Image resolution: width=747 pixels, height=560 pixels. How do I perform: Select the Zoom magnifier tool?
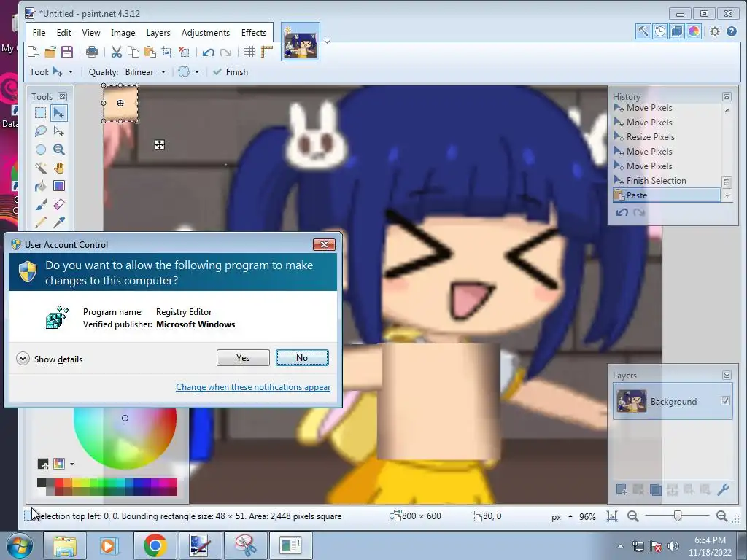point(59,149)
